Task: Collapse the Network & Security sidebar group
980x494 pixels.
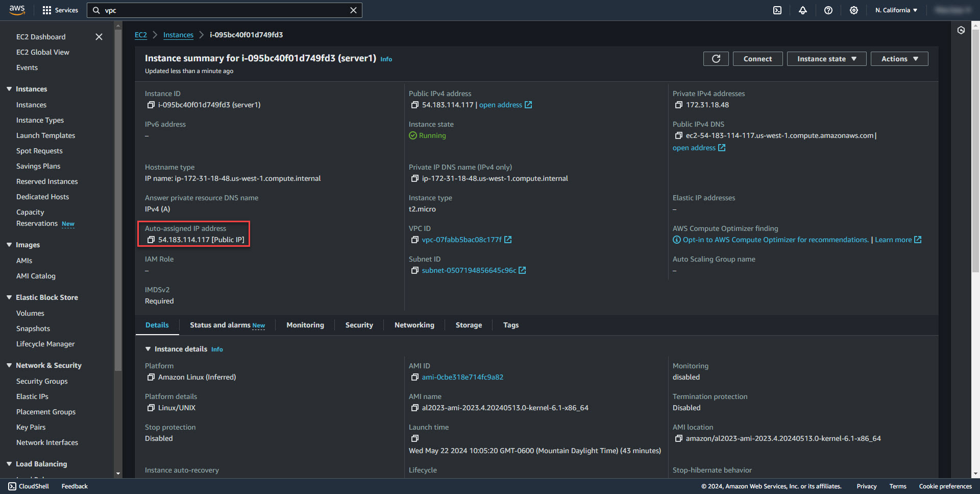Action: pos(9,365)
